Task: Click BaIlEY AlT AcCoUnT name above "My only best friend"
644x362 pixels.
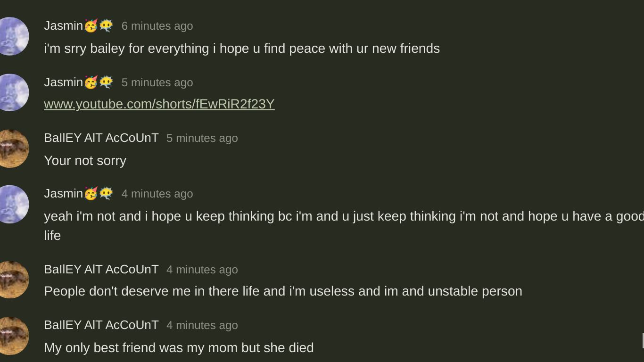Action: [101, 325]
